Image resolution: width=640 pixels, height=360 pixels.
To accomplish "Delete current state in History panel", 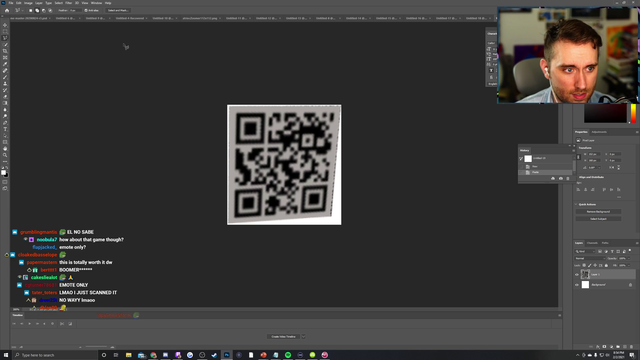I will pyautogui.click(x=568, y=178).
